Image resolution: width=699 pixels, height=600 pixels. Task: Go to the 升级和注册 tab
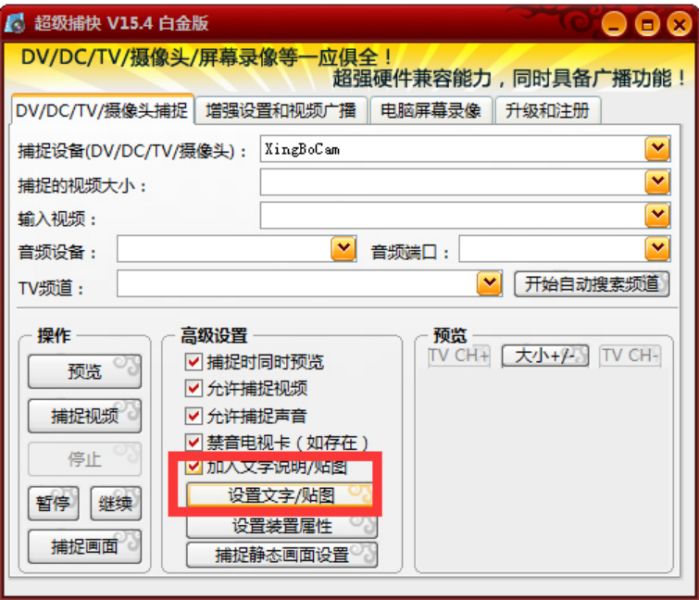(x=548, y=110)
